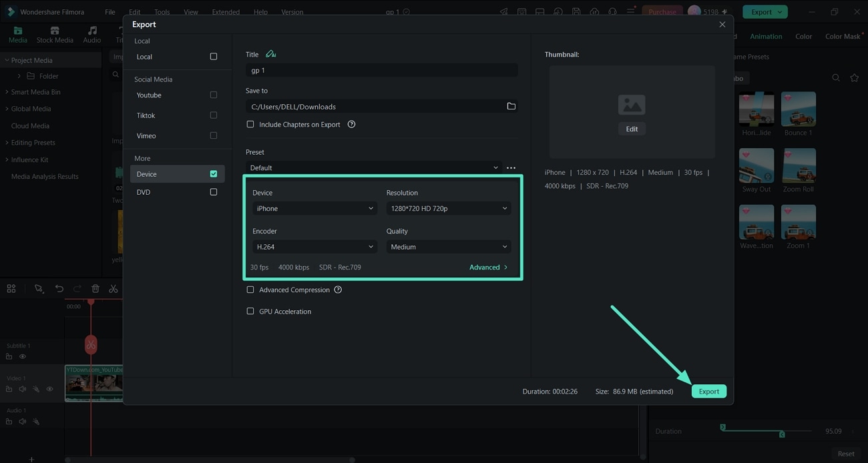Click the headset support icon in title bar
868x463 pixels.
612,11
